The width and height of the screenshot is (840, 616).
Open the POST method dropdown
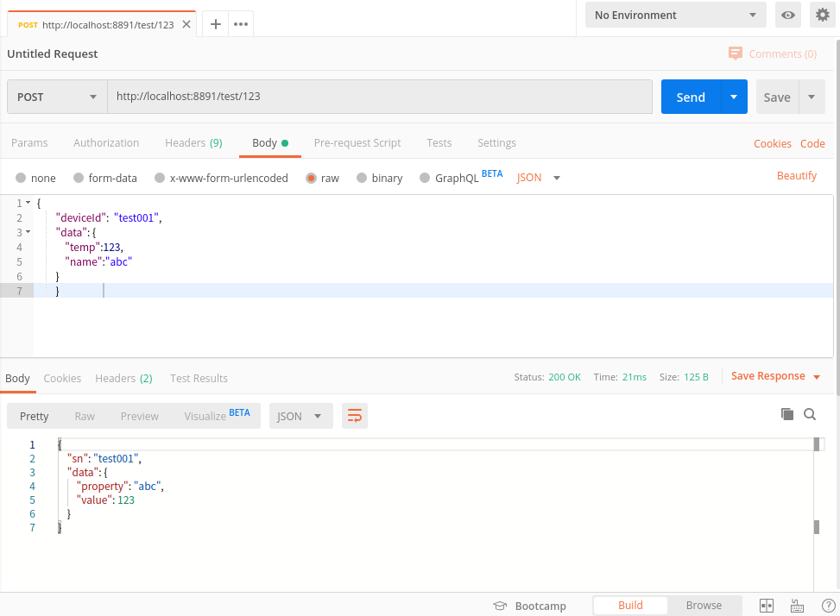coord(57,97)
